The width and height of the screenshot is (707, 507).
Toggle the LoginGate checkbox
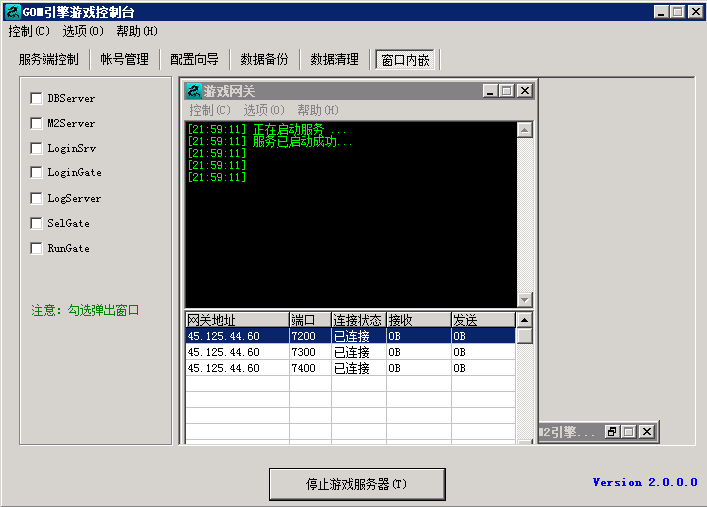tap(37, 173)
